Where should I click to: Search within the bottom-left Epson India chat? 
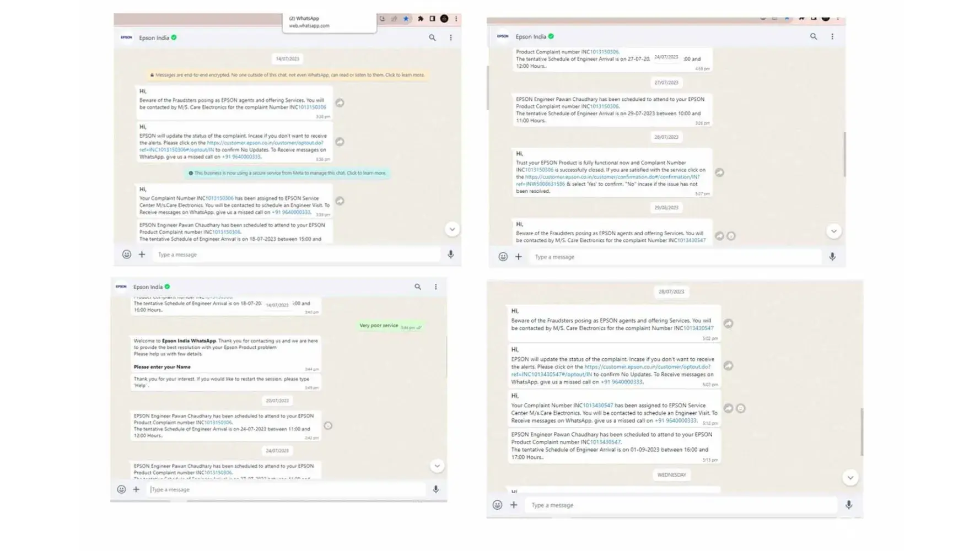coord(418,287)
